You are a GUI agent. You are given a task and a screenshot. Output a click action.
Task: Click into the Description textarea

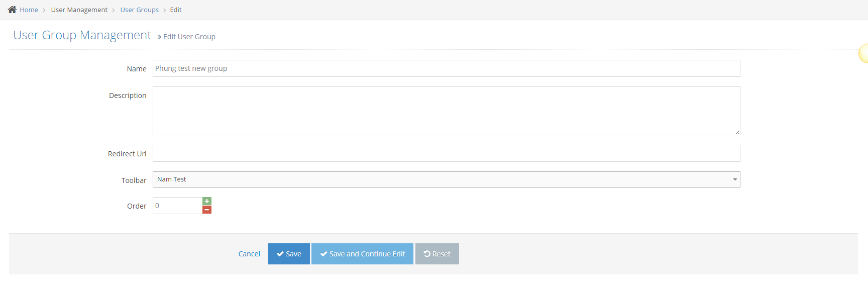(446, 111)
